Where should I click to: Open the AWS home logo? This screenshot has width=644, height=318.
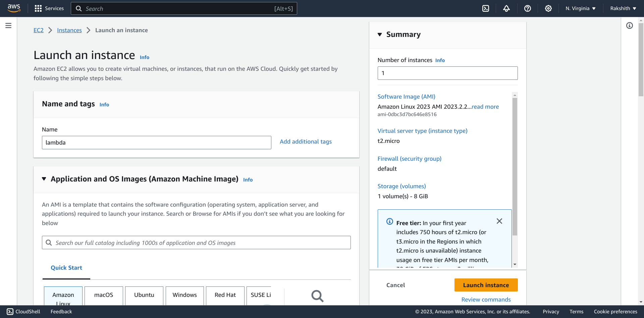(14, 8)
